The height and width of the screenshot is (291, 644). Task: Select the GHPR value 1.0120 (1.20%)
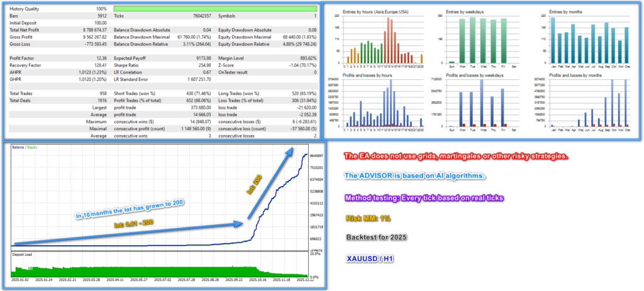tap(93, 79)
